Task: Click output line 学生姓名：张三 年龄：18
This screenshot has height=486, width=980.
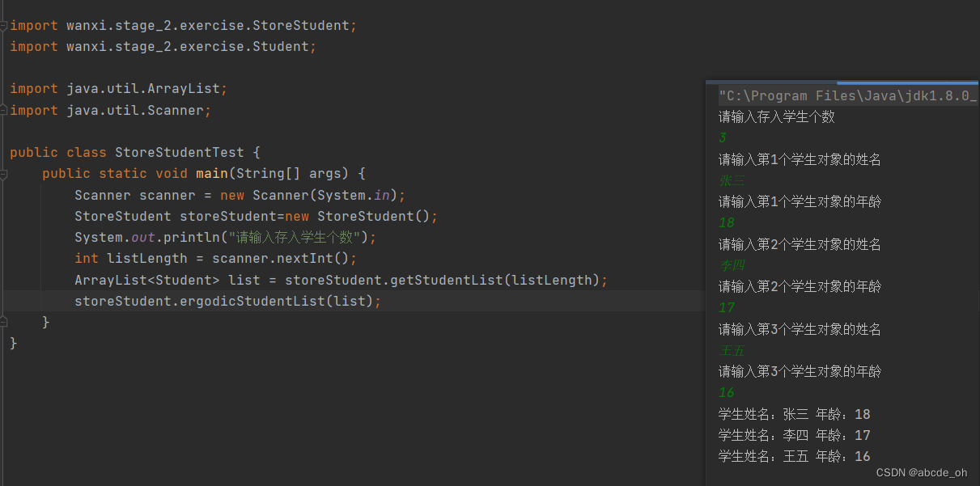Action: [795, 414]
